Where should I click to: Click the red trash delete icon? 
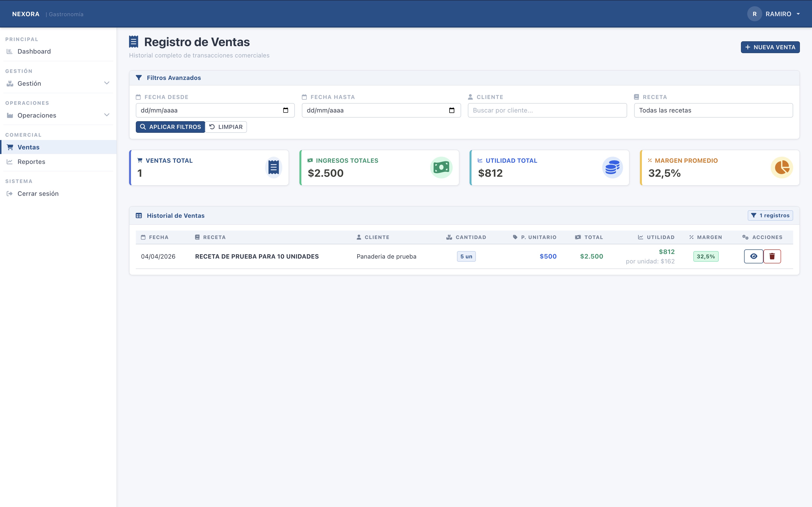[x=772, y=256]
